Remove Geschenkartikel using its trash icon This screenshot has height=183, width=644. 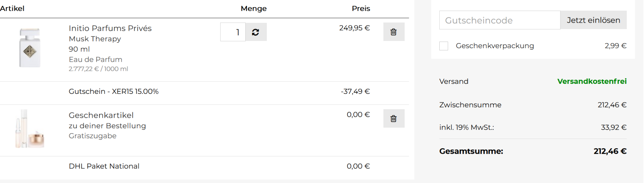click(x=394, y=118)
